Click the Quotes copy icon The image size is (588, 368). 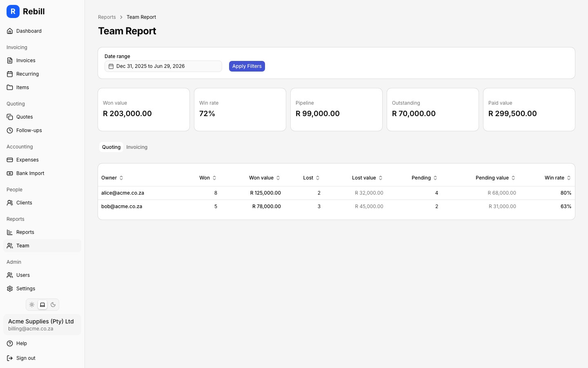pyautogui.click(x=10, y=117)
